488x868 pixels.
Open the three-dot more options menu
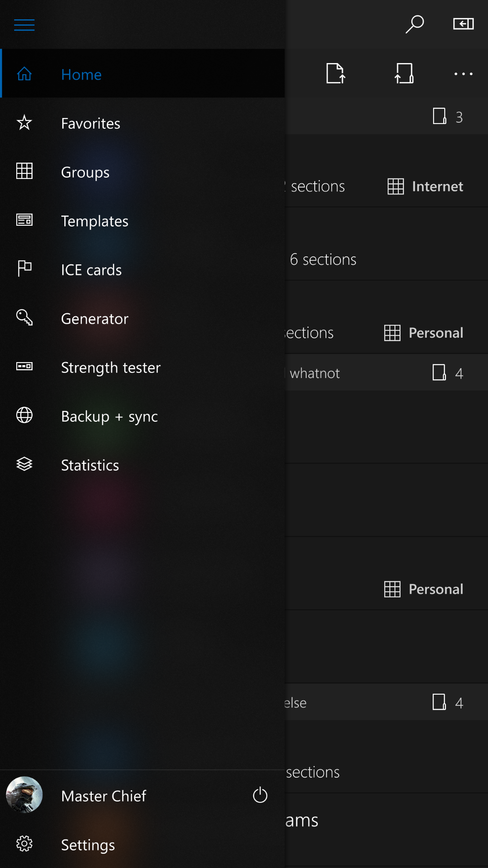tap(463, 74)
